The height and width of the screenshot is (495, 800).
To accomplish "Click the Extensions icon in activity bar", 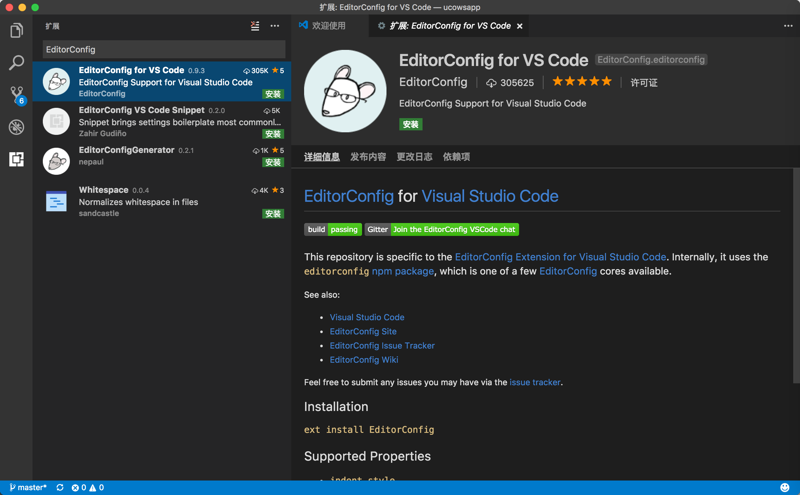I will pyautogui.click(x=16, y=159).
